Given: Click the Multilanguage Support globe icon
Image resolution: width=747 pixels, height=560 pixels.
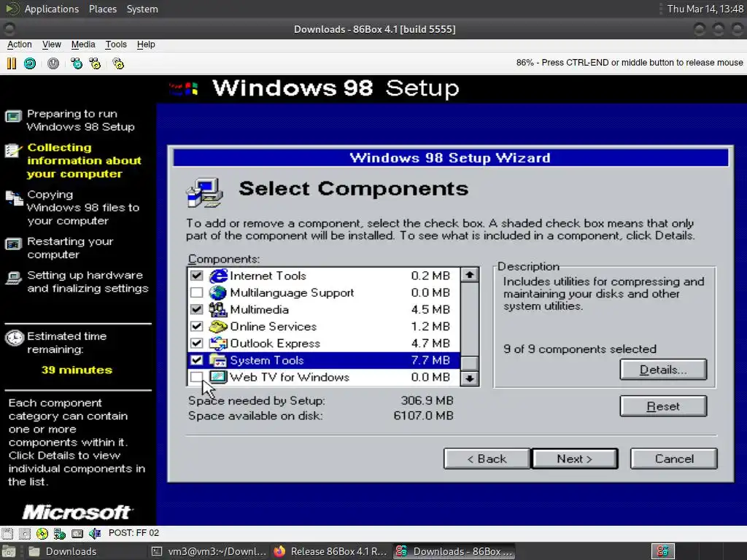Looking at the screenshot, I should tap(218, 292).
